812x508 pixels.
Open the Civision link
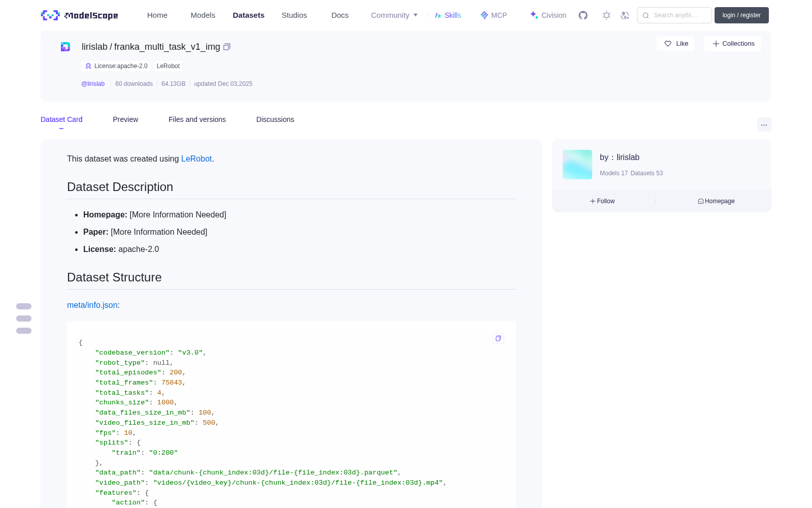548,15
